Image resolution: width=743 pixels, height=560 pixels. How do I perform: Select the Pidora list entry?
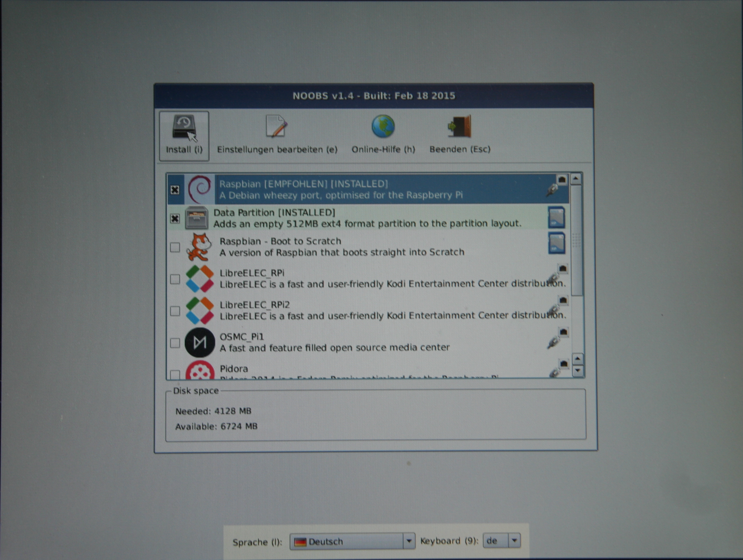pos(234,369)
